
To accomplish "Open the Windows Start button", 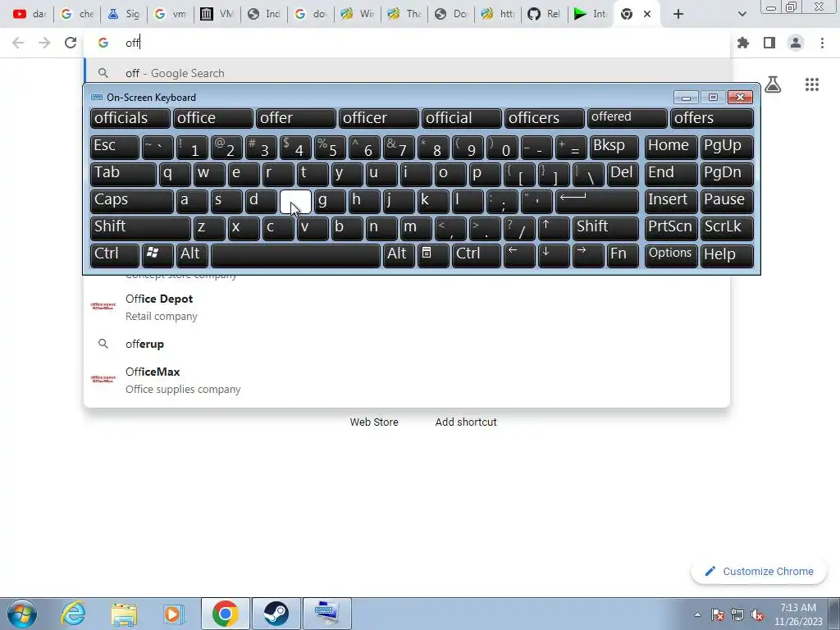I will [x=22, y=614].
